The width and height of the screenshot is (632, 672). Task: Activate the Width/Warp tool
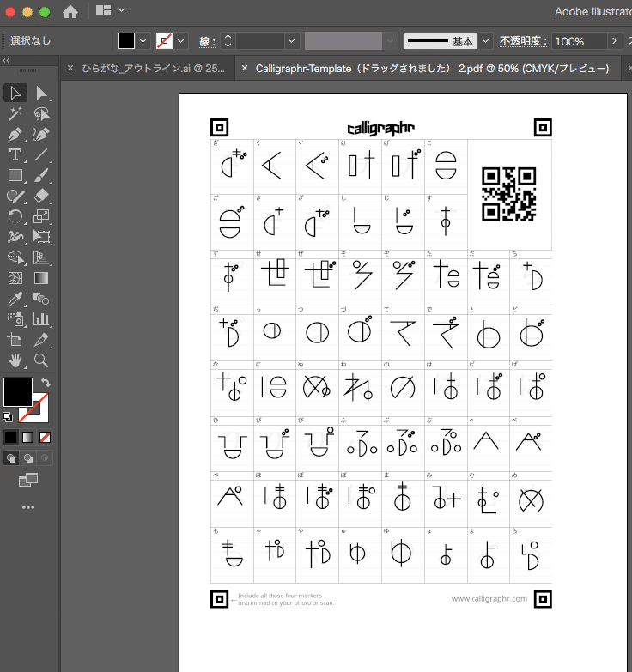[15, 237]
